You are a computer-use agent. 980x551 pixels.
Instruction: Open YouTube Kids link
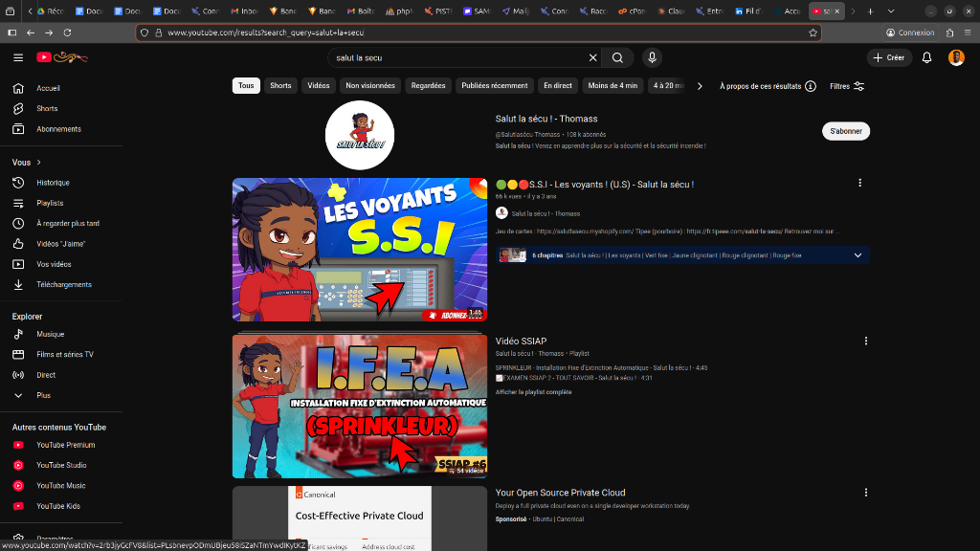[60, 506]
